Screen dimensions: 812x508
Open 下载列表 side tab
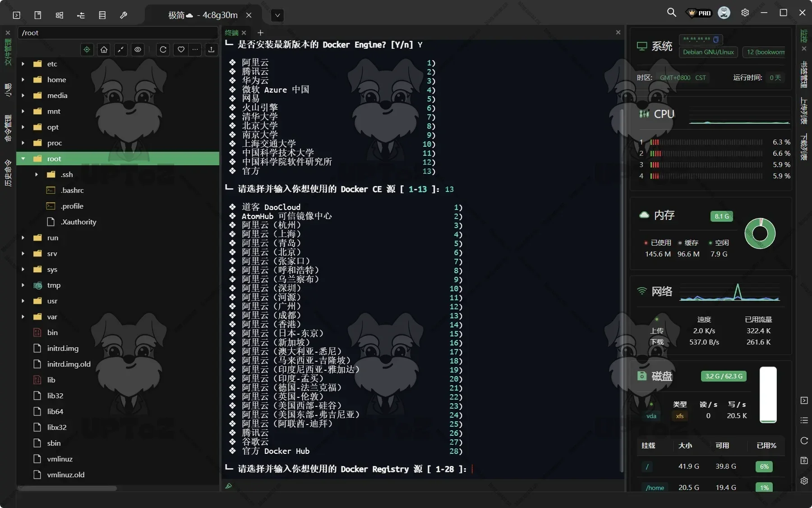pyautogui.click(x=804, y=147)
